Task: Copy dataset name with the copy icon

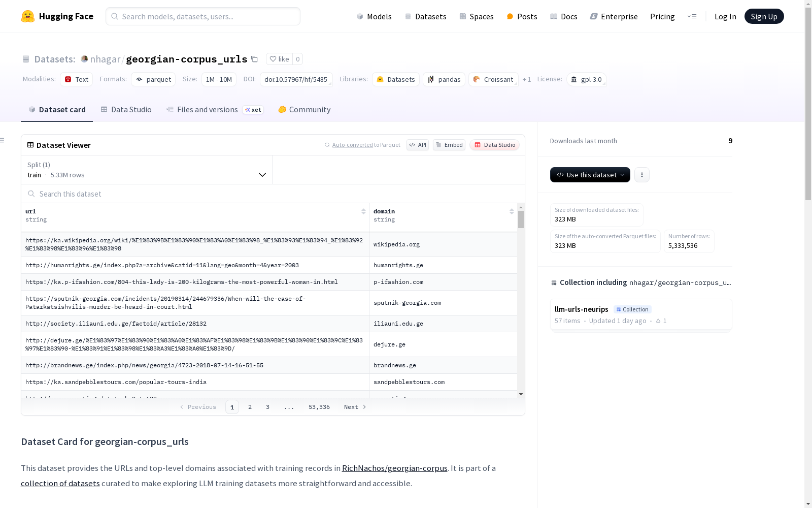Action: tap(254, 59)
